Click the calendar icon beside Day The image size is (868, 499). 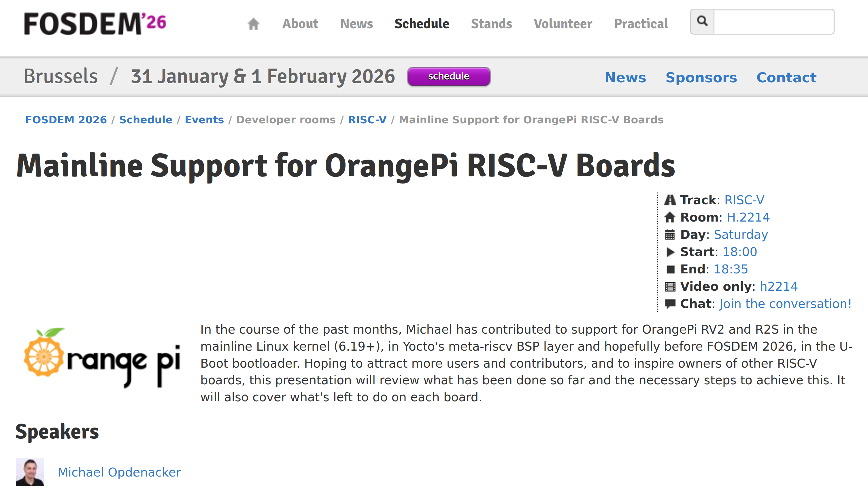pyautogui.click(x=670, y=235)
